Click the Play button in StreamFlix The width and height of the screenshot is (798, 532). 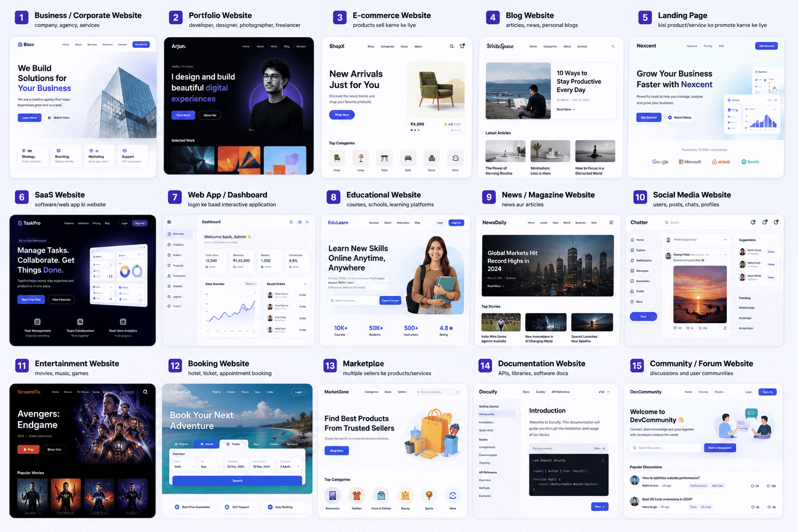pyautogui.click(x=29, y=449)
